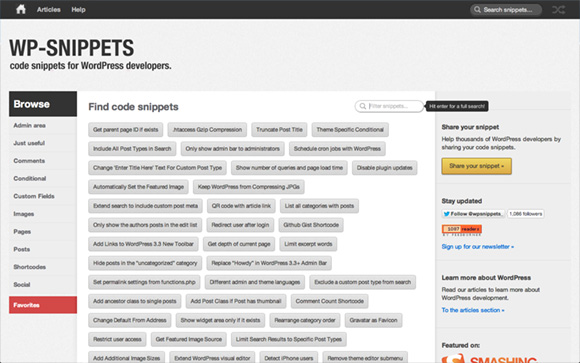Viewport: 580px width, 363px height.
Task: Open Get depth of current page snippet
Action: tap(239, 244)
